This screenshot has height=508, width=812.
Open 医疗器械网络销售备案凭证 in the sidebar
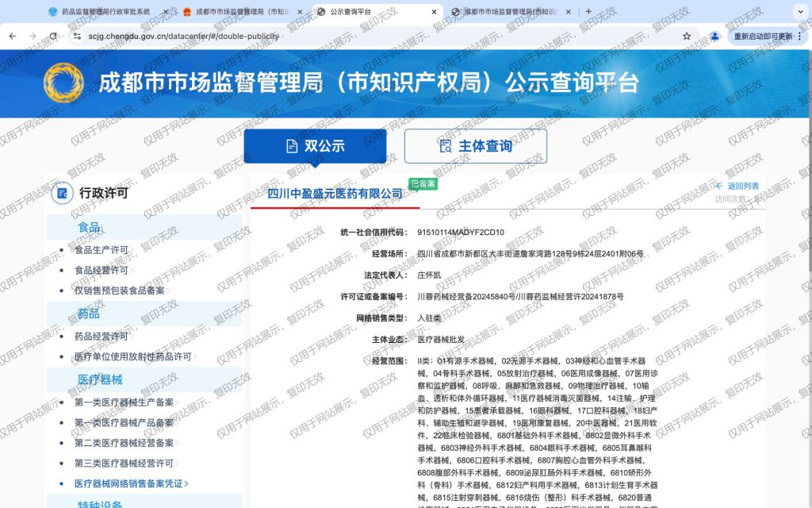click(x=132, y=483)
